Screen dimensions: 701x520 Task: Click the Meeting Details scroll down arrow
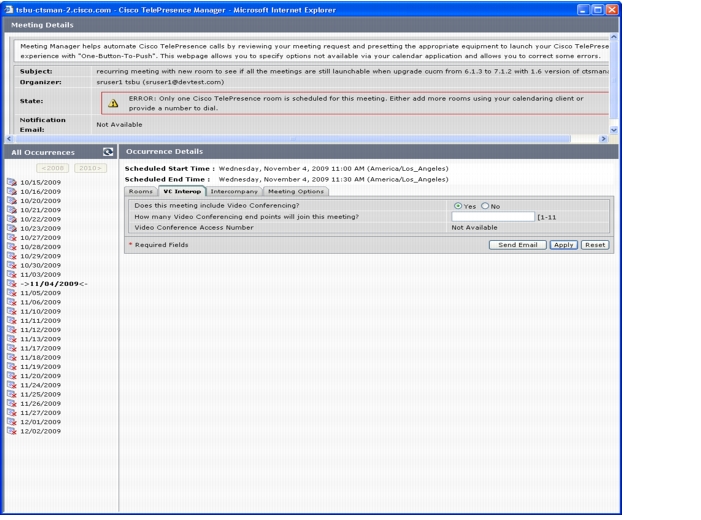(x=614, y=130)
